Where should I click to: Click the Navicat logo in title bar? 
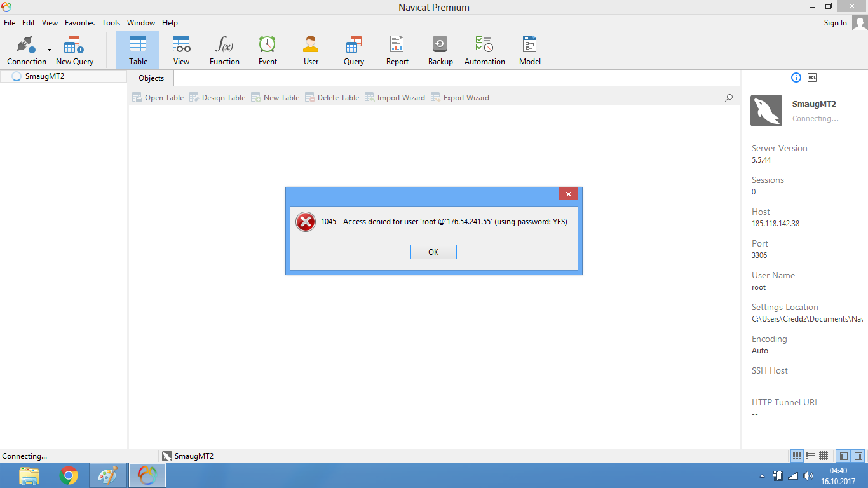tap(6, 7)
